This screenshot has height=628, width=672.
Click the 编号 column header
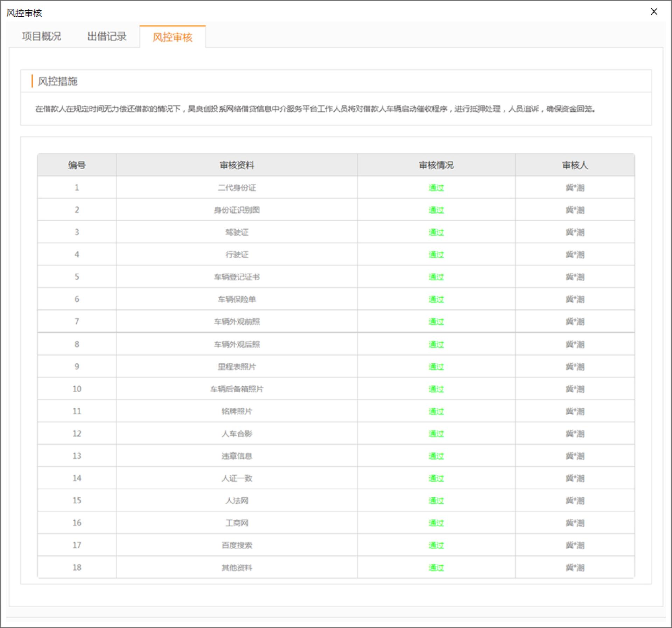pos(77,165)
